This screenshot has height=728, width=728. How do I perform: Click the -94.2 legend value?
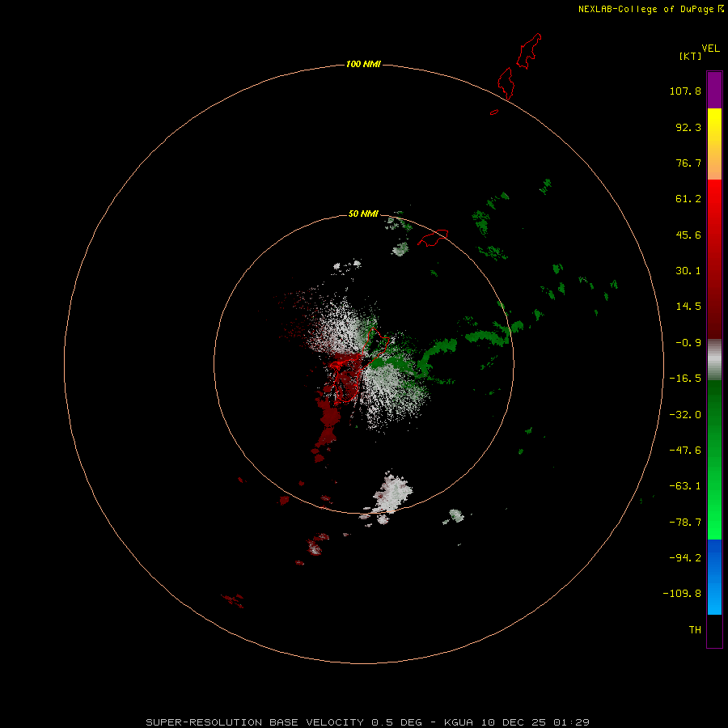(685, 558)
